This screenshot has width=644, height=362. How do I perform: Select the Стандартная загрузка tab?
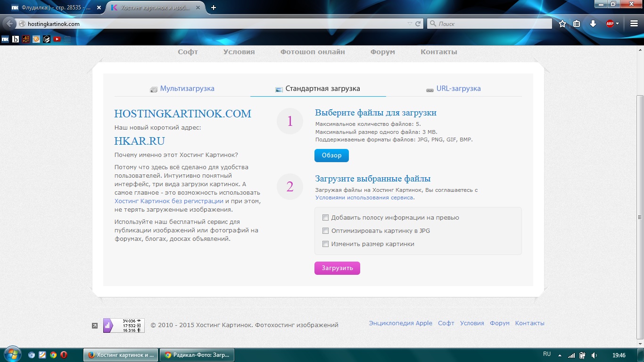(x=318, y=89)
